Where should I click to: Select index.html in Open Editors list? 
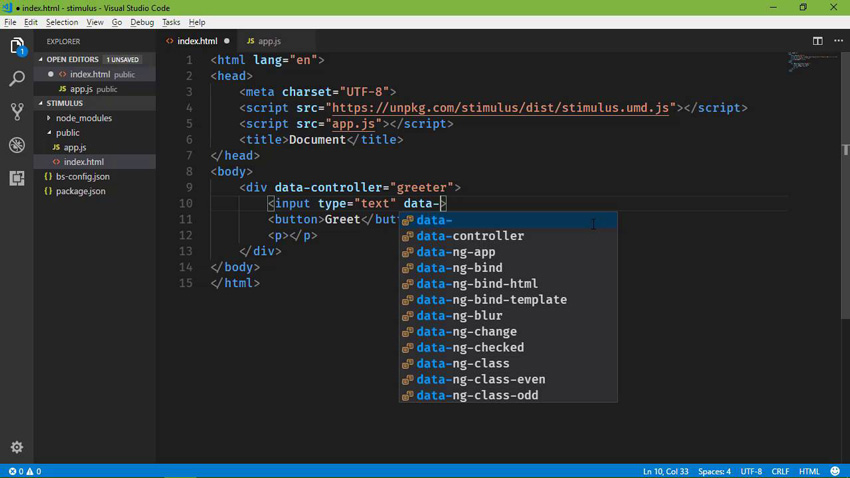(x=95, y=74)
